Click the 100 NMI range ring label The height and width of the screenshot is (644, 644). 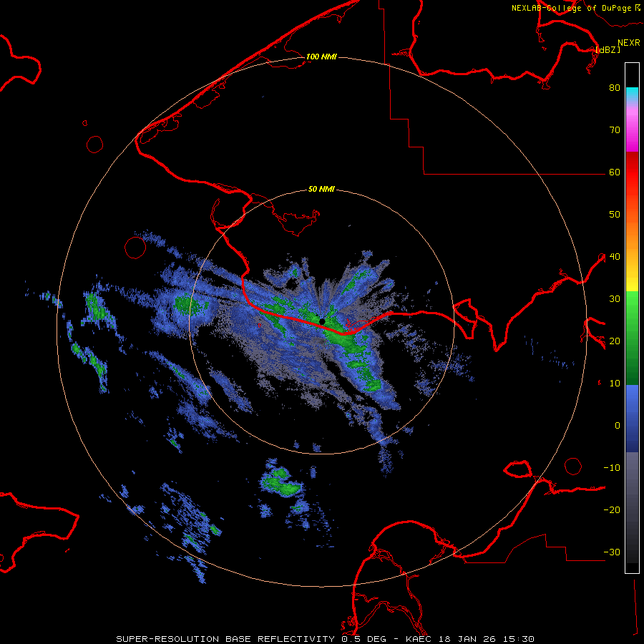click(321, 57)
